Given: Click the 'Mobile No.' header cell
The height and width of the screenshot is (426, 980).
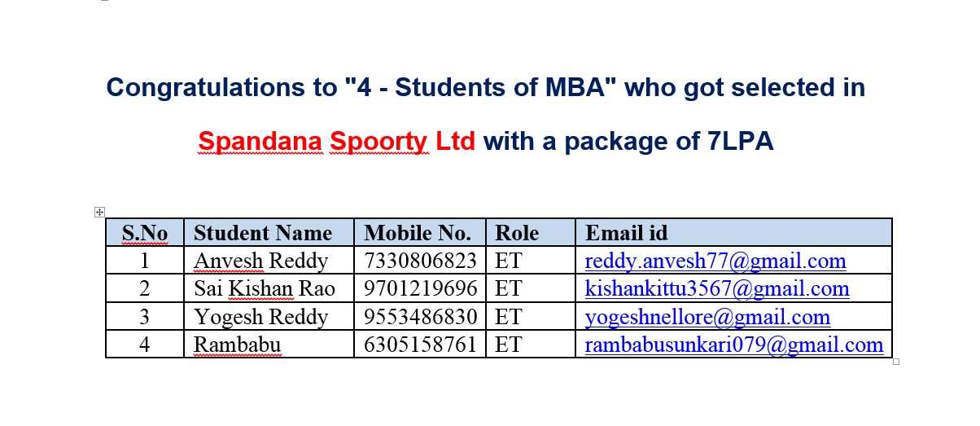Looking at the screenshot, I should [418, 233].
